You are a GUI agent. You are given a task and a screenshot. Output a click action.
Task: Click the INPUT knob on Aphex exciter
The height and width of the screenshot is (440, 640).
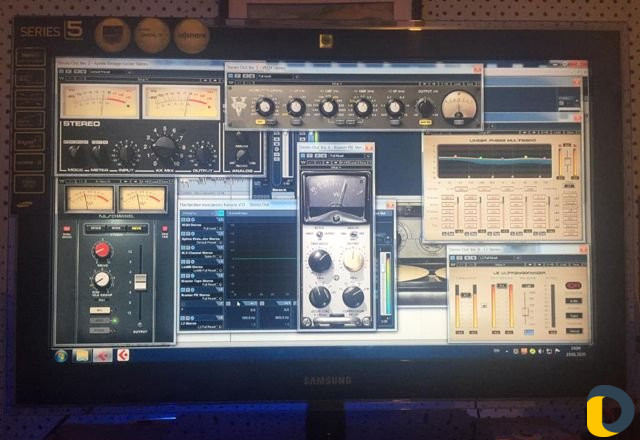point(127,154)
